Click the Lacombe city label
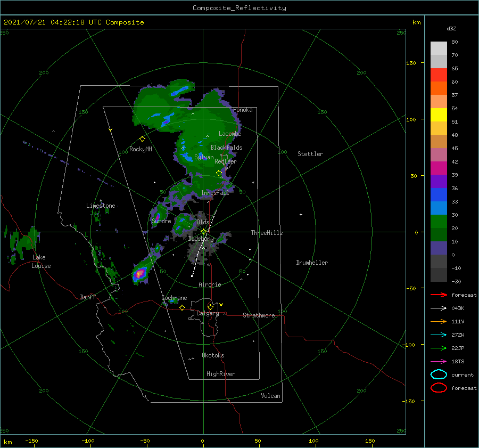 (x=230, y=134)
